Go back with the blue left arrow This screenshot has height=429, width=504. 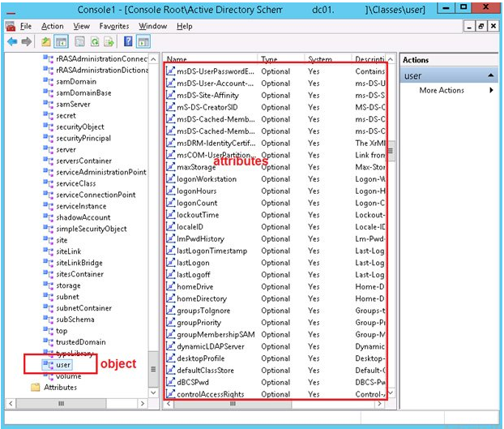tap(12, 41)
